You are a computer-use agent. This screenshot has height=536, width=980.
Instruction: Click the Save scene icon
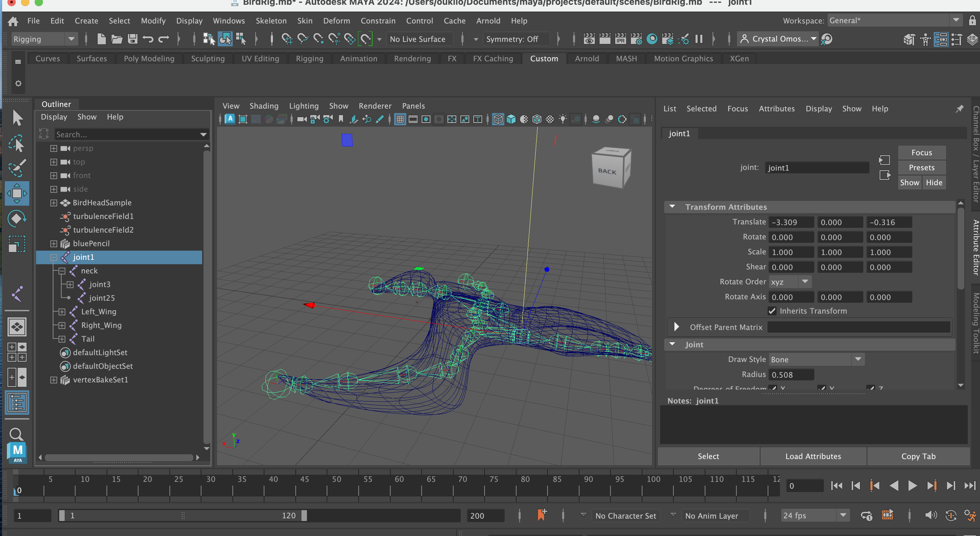(132, 39)
